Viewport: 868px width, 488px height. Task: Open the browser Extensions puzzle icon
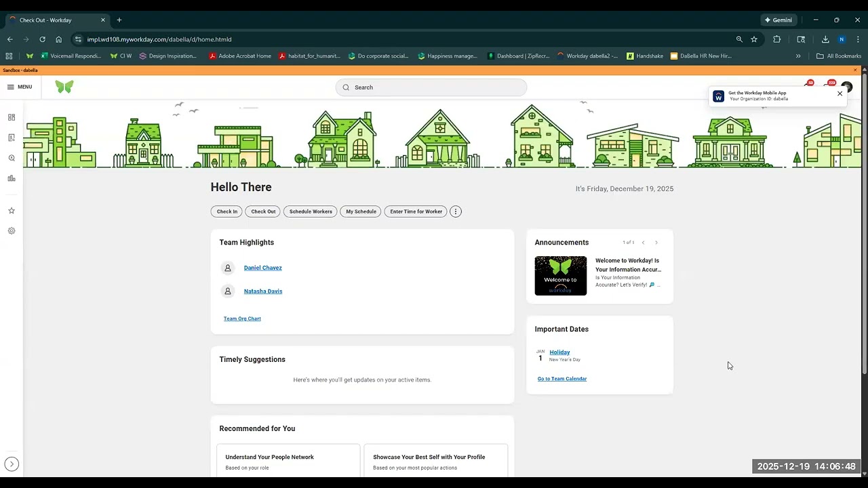point(777,39)
